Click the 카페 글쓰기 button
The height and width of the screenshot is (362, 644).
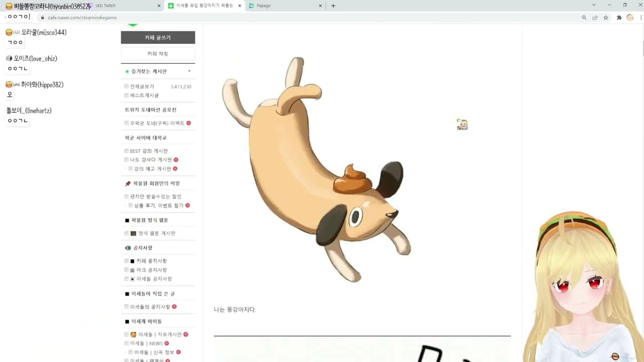[158, 38]
